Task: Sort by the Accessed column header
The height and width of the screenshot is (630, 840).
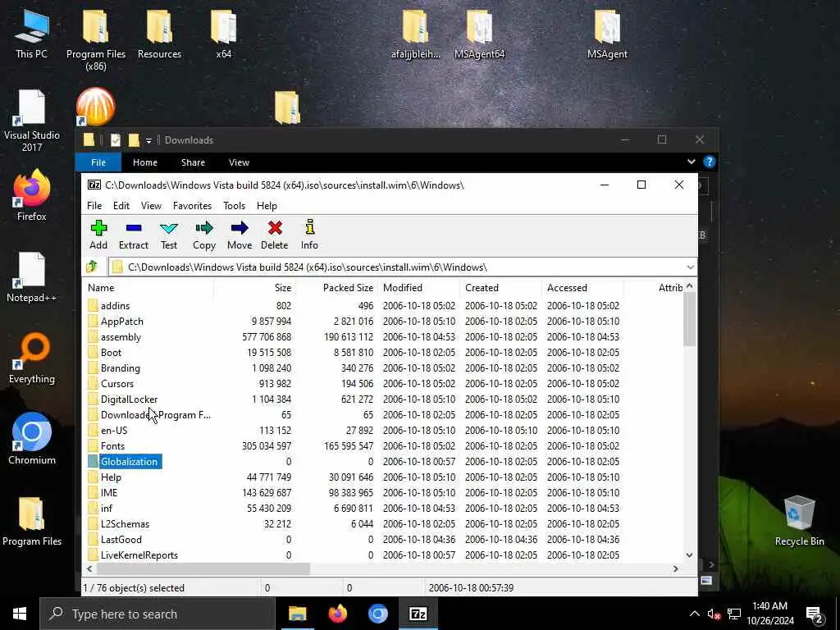Action: pos(582,288)
